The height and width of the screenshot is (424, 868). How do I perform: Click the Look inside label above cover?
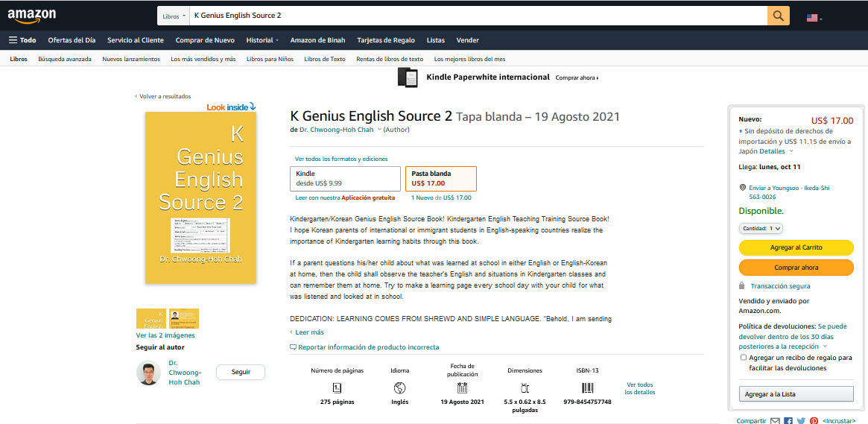(232, 107)
